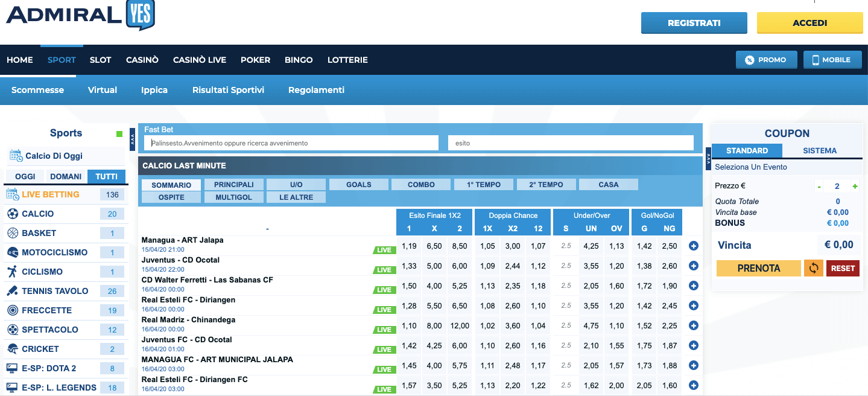Expand more markets for MANAGUA FC match
The image size is (868, 396).
(x=693, y=365)
